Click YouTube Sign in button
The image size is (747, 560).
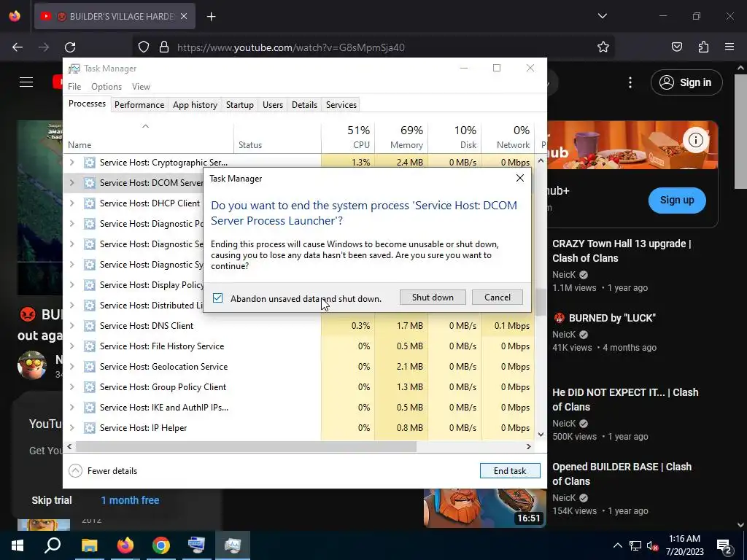[x=686, y=82]
